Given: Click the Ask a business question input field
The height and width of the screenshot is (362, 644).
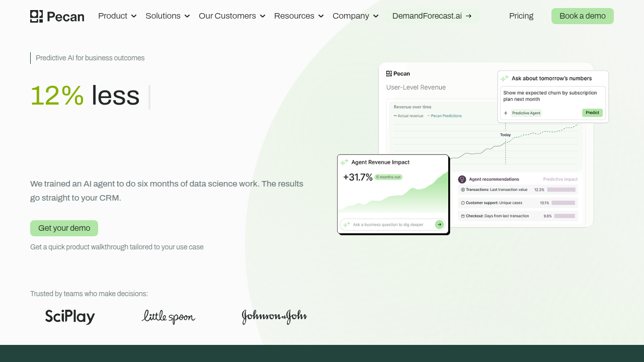Looking at the screenshot, I should tap(392, 225).
